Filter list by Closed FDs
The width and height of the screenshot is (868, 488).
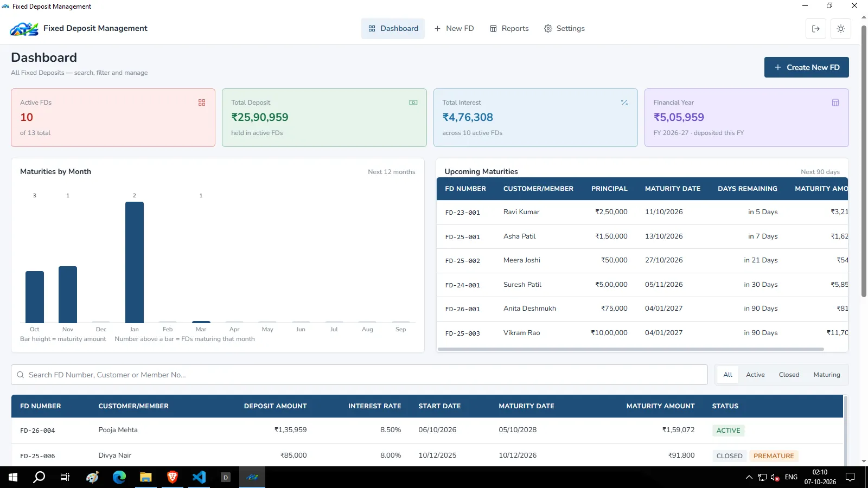click(x=789, y=375)
